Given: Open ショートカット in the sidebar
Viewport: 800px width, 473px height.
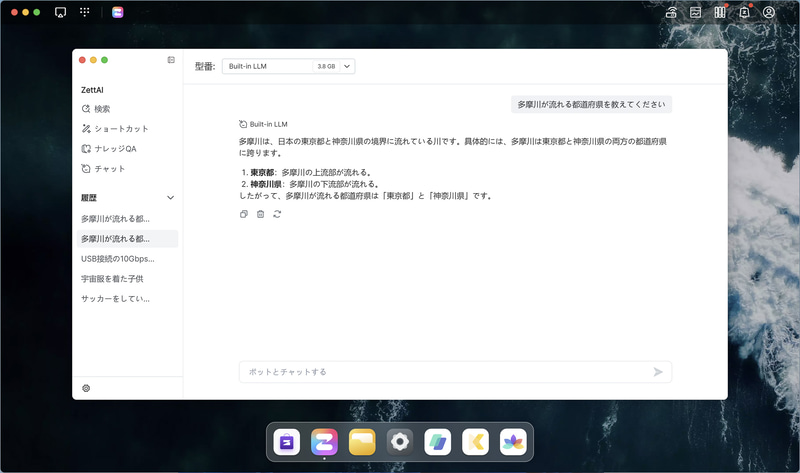Looking at the screenshot, I should pyautogui.click(x=115, y=129).
